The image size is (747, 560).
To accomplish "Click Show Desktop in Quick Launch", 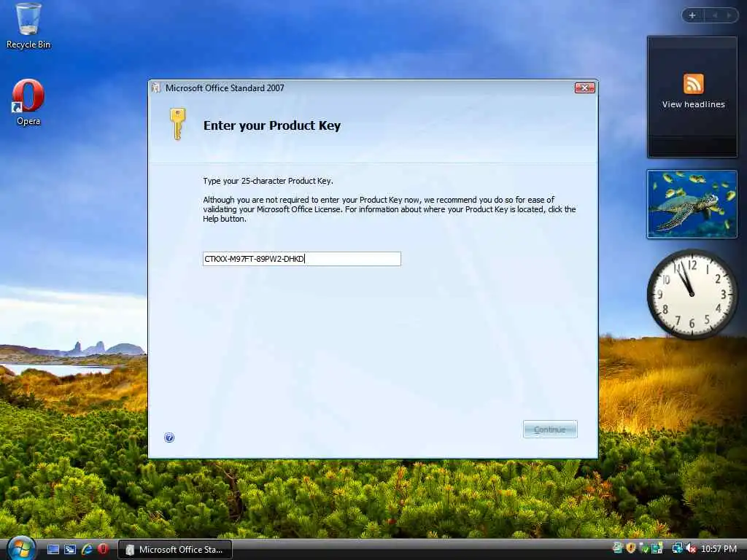I will pos(53,550).
